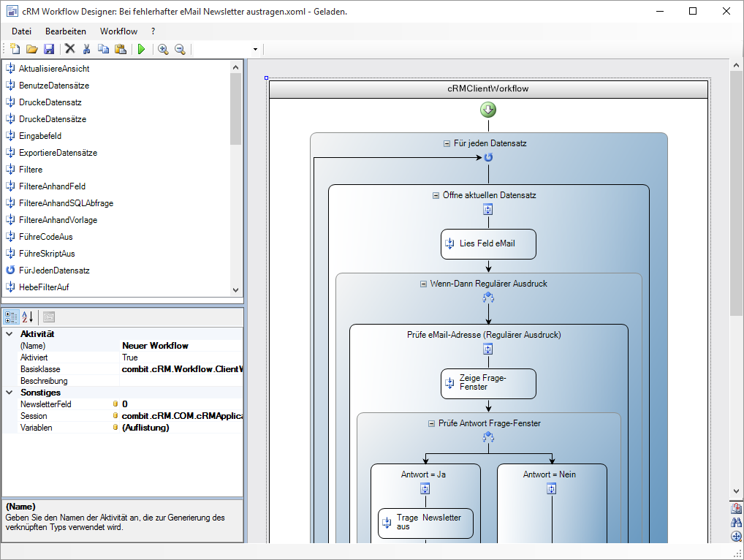Open the zoom level dropdown in toolbar
This screenshot has width=744, height=560.
coord(255,50)
